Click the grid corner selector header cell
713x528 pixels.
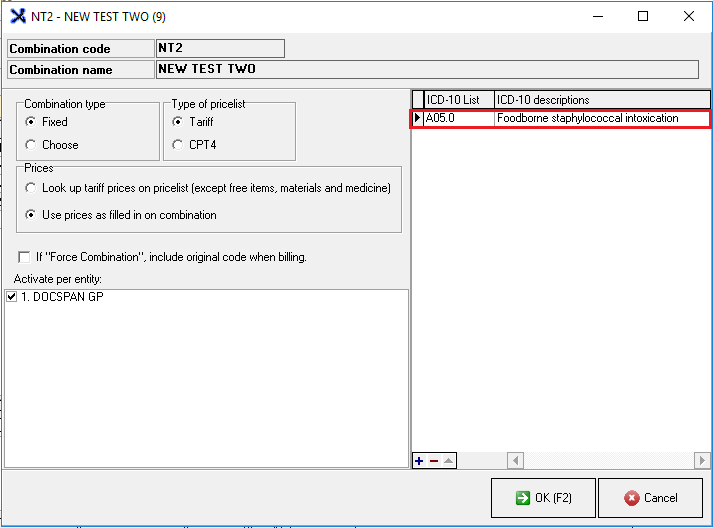tap(418, 100)
